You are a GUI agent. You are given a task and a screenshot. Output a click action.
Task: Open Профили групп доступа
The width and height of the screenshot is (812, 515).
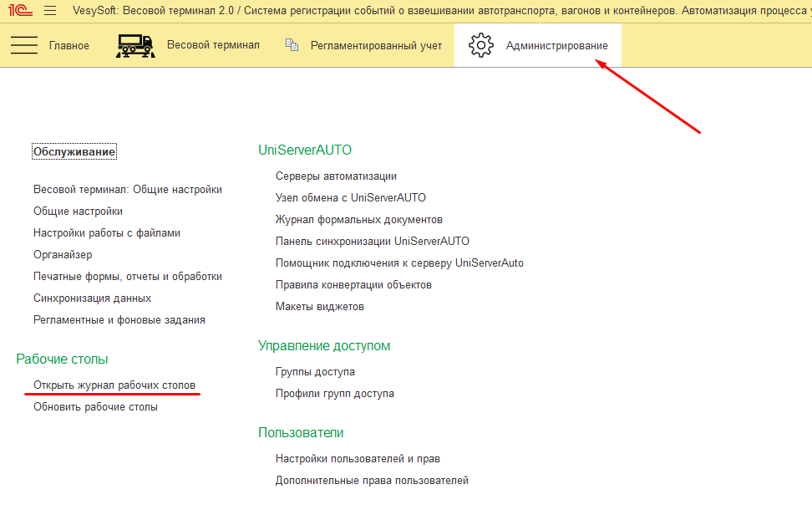coord(335,394)
